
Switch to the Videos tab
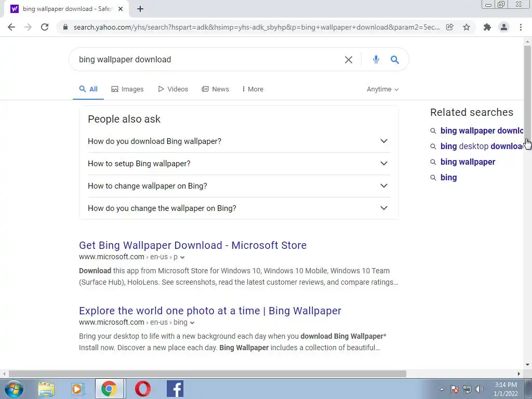point(173,89)
